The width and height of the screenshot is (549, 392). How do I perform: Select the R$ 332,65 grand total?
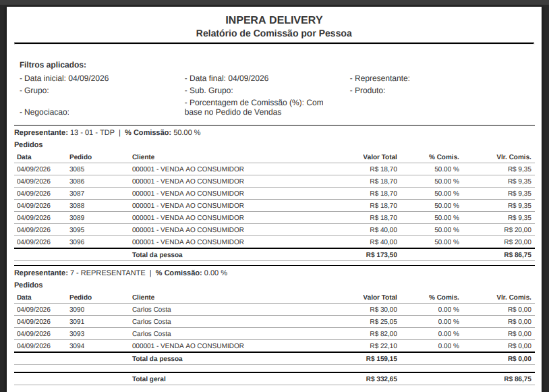coord(381,379)
